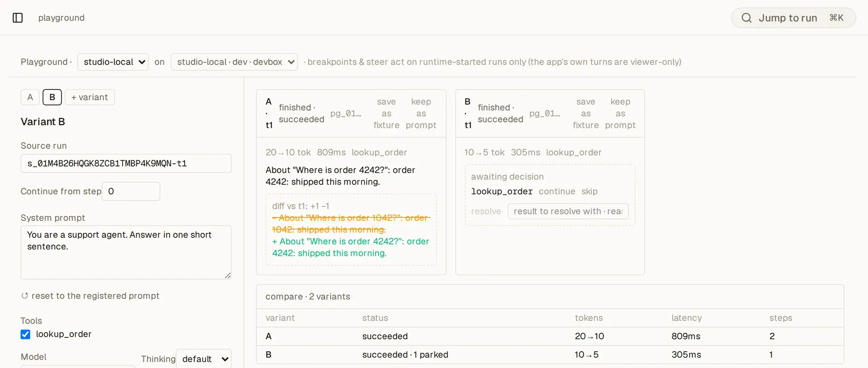The width and height of the screenshot is (868, 368).
Task: Open the Jump to run search box
Action: pos(794,18)
